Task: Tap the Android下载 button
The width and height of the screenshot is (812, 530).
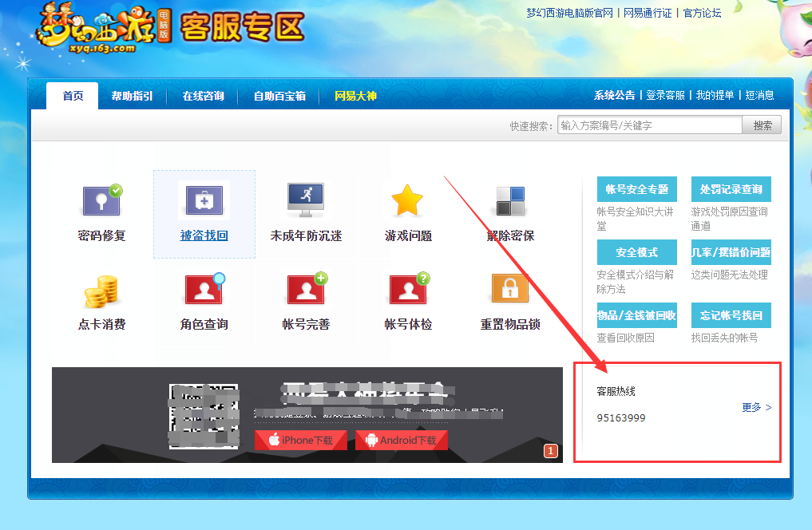Action: click(402, 440)
